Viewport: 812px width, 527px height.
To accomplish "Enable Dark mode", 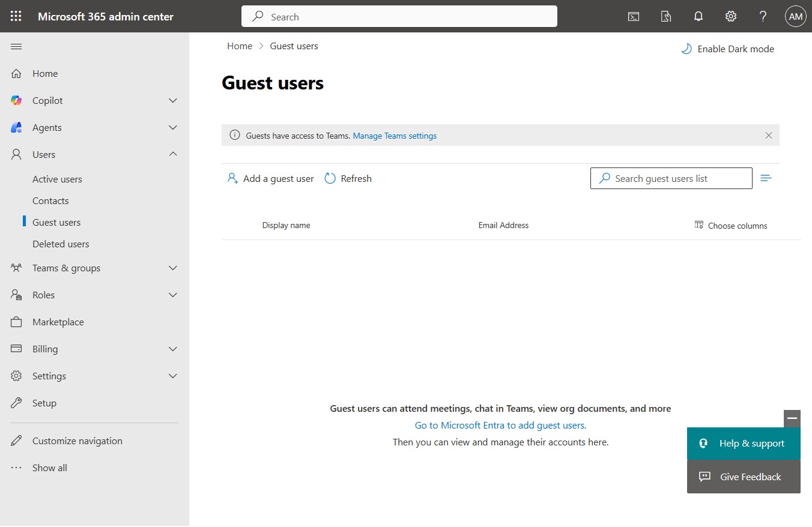I will [x=727, y=49].
